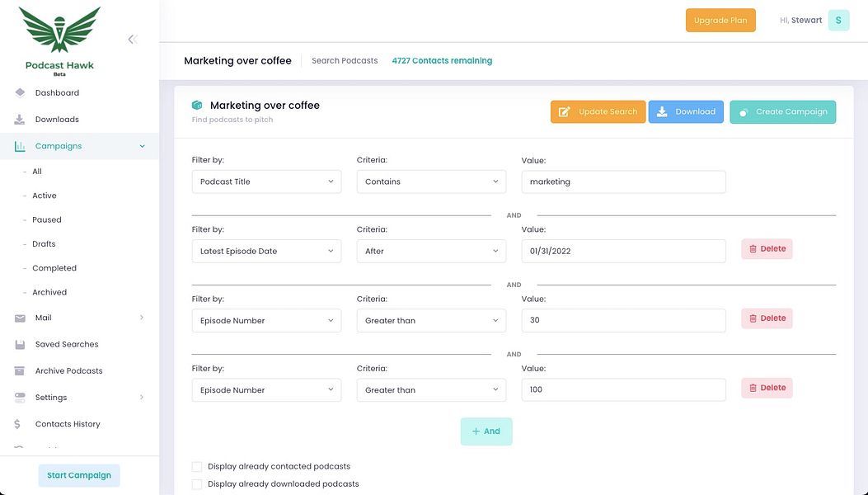The height and width of the screenshot is (495, 868).
Task: Open the Contains criteria dropdown
Action: [431, 181]
